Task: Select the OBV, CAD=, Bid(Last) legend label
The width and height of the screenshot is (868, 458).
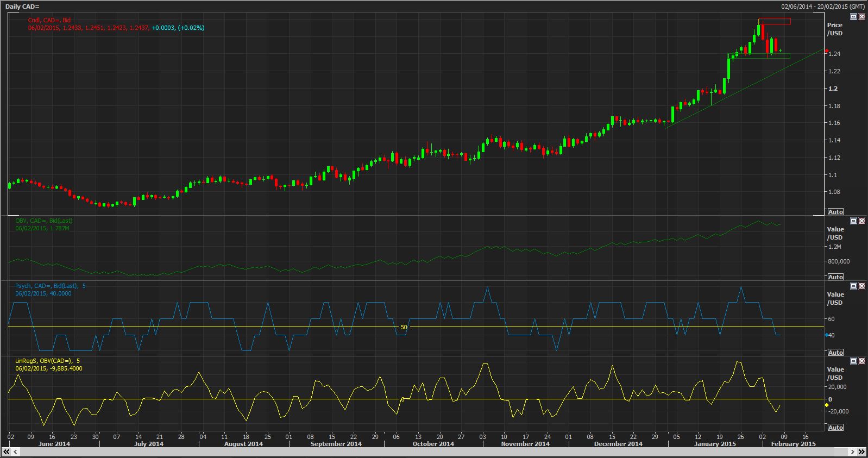Action: coord(43,221)
